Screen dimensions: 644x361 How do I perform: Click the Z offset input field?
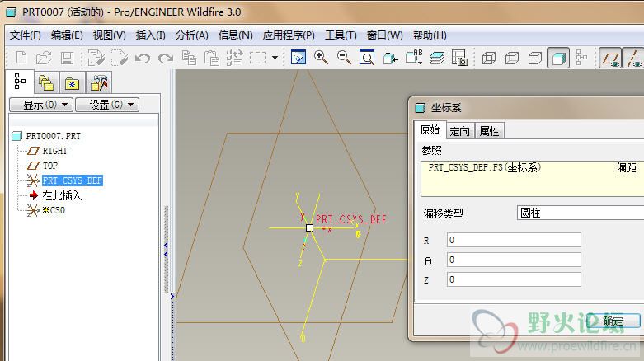514,279
